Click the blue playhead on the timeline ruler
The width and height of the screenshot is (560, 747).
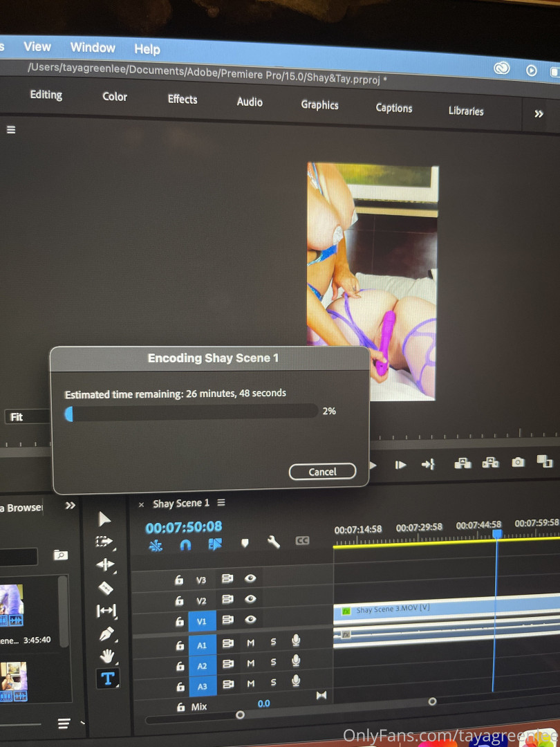(x=496, y=533)
